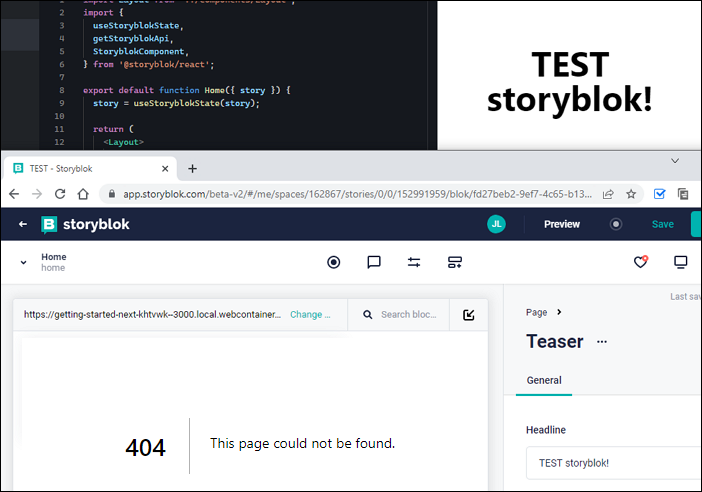Expand the breadcrumb arrow after Page
The image size is (702, 492).
point(559,312)
